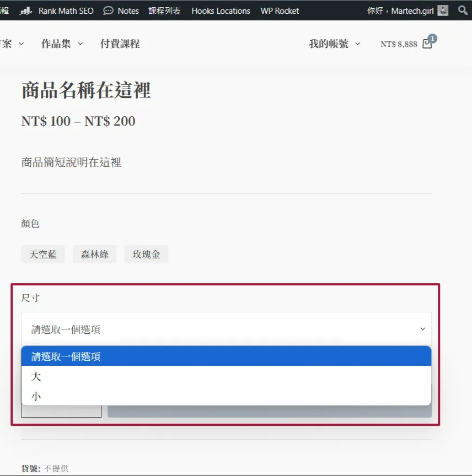Go to the 付費課程 nav item

[x=120, y=44]
